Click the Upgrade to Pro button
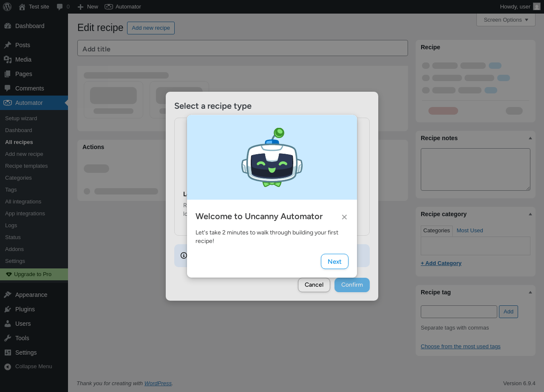This screenshot has width=544, height=392. (34, 274)
